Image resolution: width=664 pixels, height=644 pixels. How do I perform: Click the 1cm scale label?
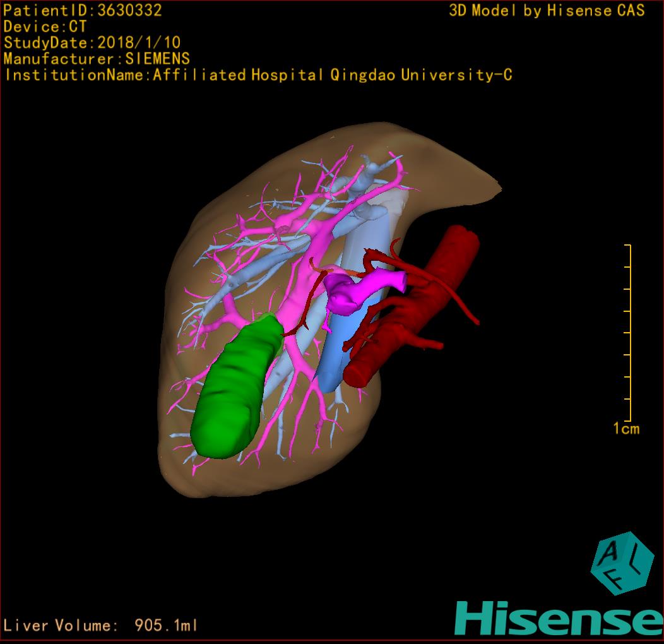tap(625, 429)
